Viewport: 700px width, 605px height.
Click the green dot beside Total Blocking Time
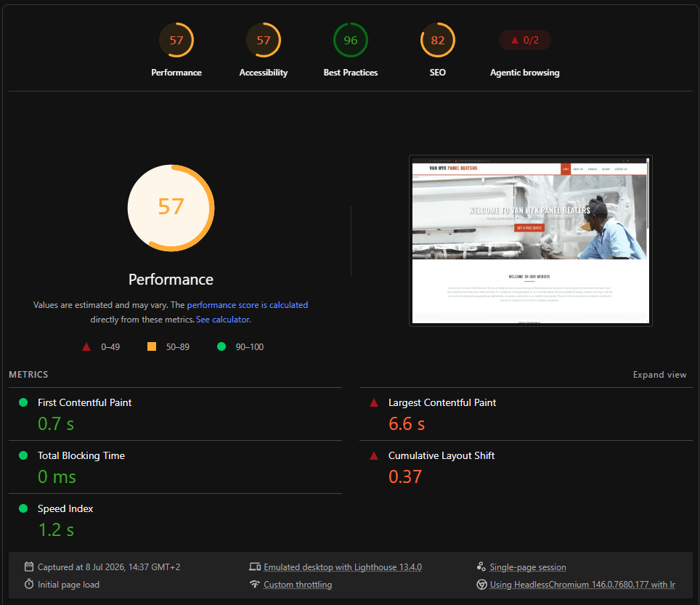coord(23,455)
